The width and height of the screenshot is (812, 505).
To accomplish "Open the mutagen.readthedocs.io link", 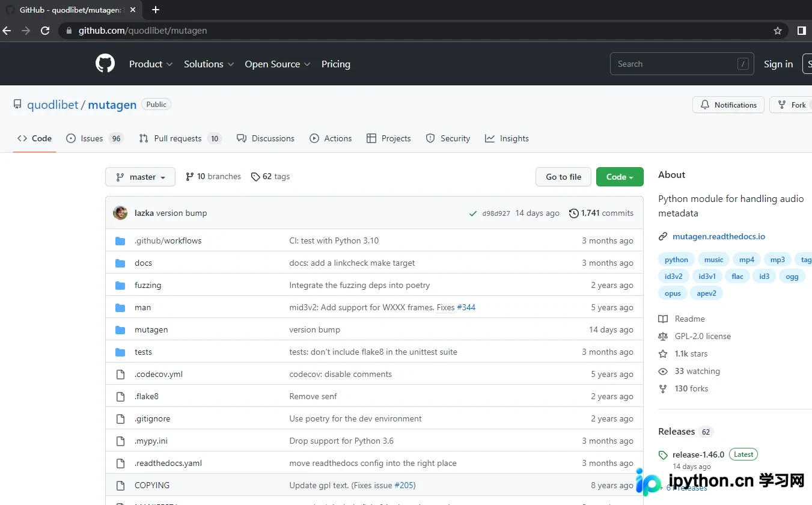I will click(x=719, y=236).
